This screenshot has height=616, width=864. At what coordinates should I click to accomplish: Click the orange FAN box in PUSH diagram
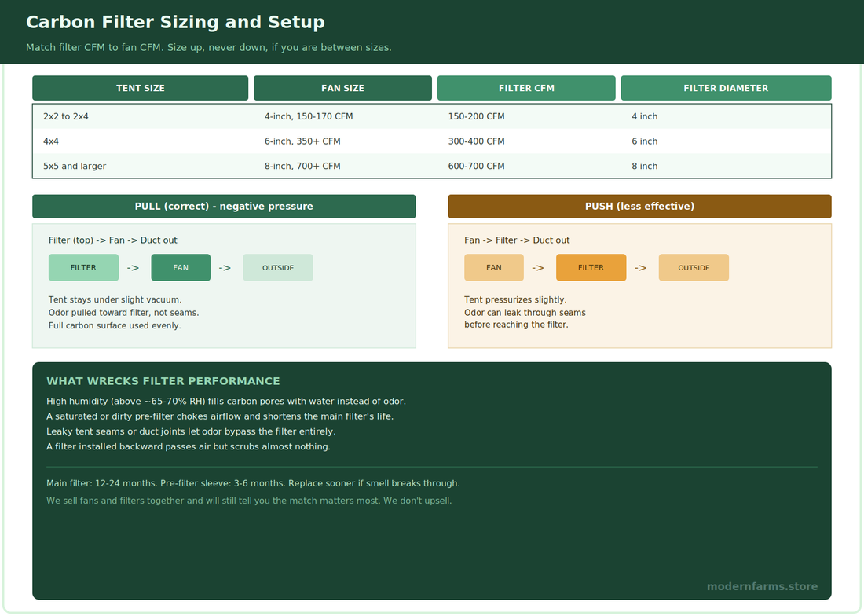[494, 267]
